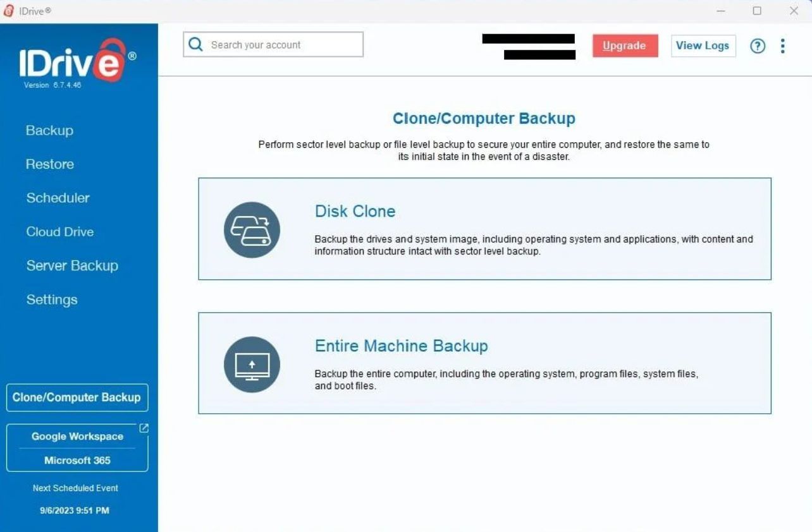
Task: Open Microsoft 365 backup
Action: (x=77, y=460)
